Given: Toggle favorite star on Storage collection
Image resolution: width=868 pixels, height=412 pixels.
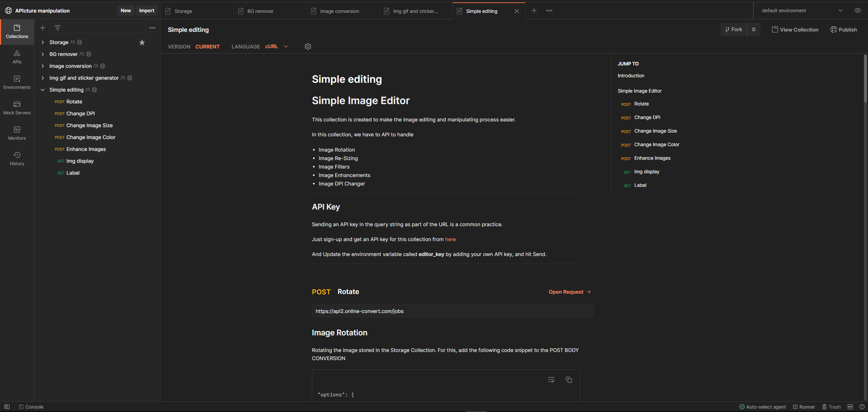Looking at the screenshot, I should (x=142, y=42).
